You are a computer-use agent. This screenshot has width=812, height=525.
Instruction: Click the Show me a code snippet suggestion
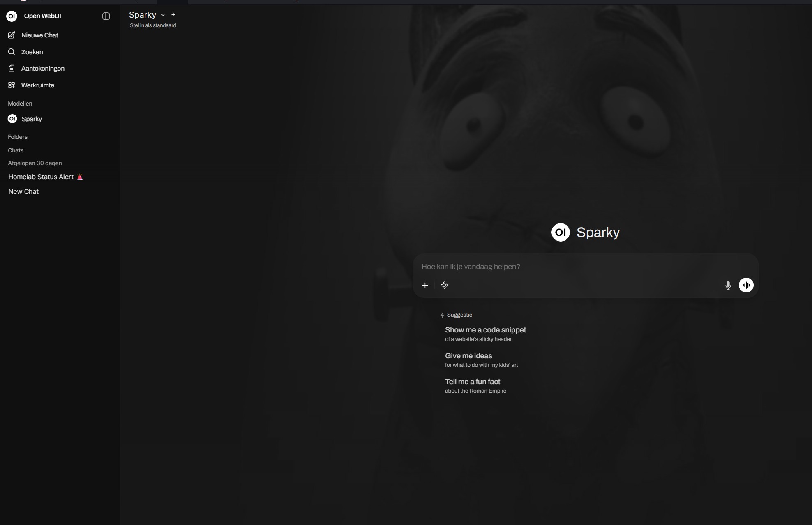[x=485, y=329]
